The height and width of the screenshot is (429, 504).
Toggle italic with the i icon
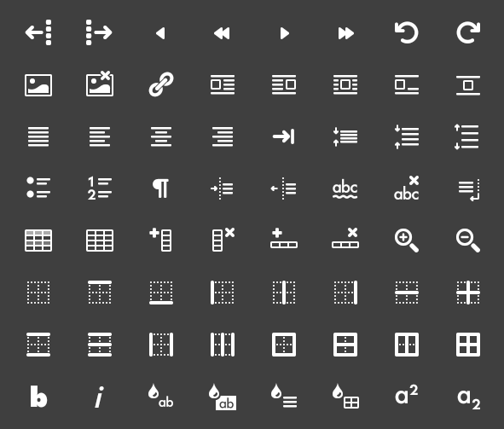[x=100, y=397]
